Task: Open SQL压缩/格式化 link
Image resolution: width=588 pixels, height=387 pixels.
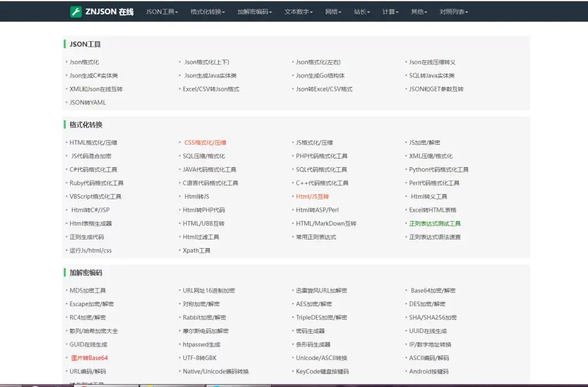Action: pyautogui.click(x=204, y=156)
